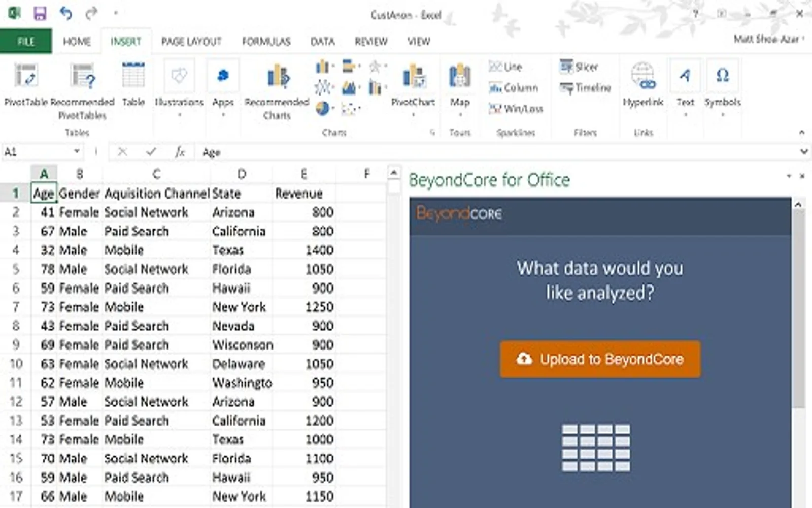The image size is (812, 508).
Task: Undo the last action
Action: click(x=66, y=13)
